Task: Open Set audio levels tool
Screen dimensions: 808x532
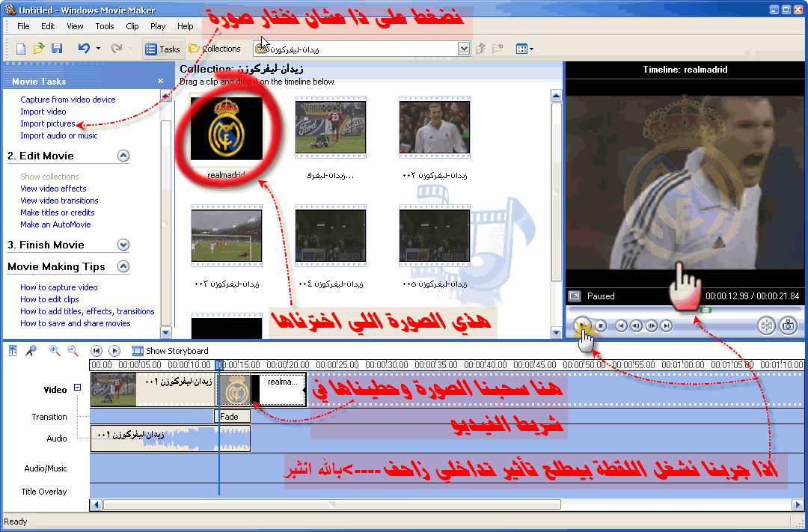Action: click(x=13, y=351)
